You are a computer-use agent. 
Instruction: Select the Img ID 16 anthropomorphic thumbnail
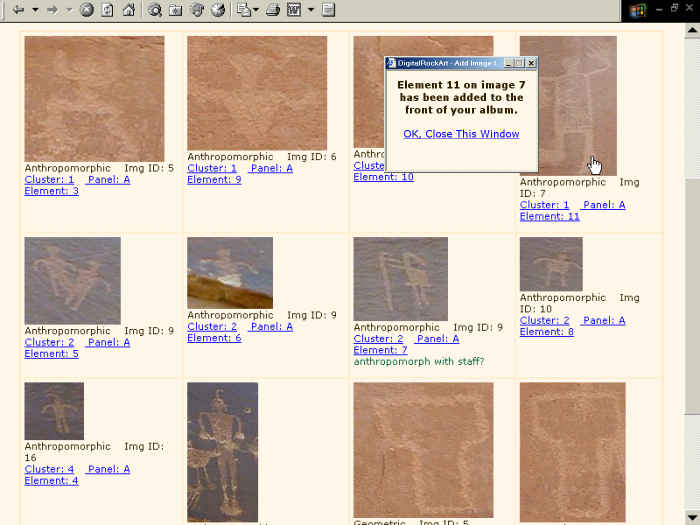pos(54,411)
